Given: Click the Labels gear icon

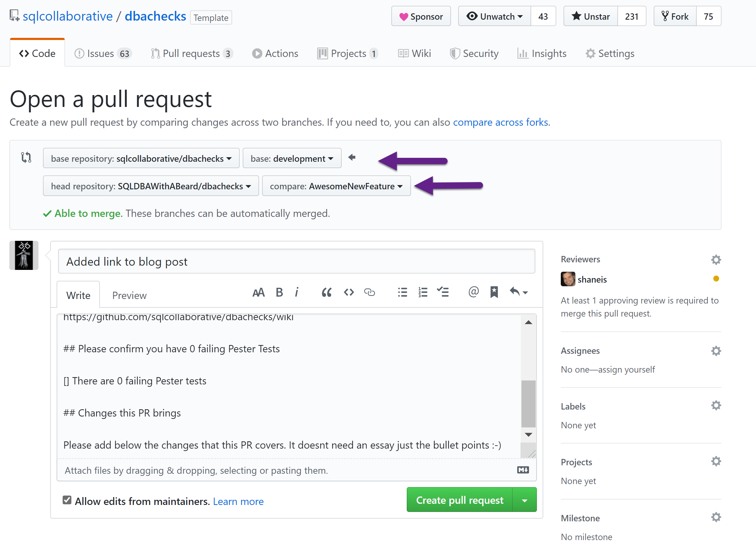Looking at the screenshot, I should tap(716, 406).
